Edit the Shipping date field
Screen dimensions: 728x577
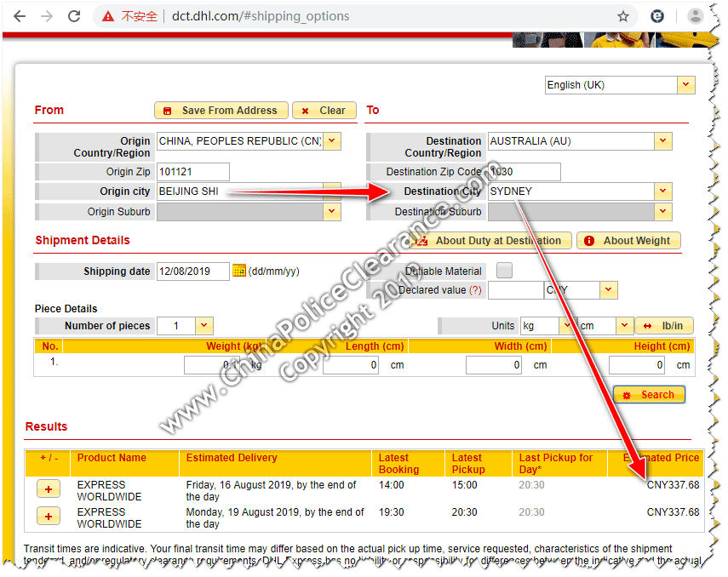pyautogui.click(x=193, y=271)
